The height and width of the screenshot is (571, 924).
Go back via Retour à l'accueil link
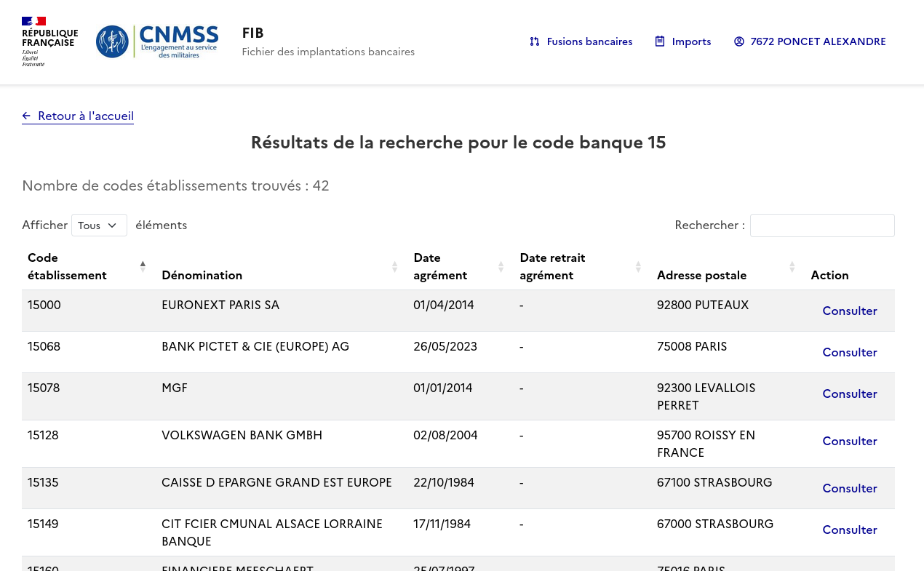pos(78,116)
